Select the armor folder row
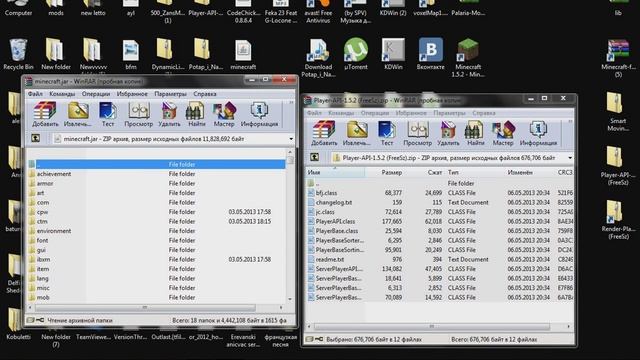The height and width of the screenshot is (360, 640). coord(156,183)
